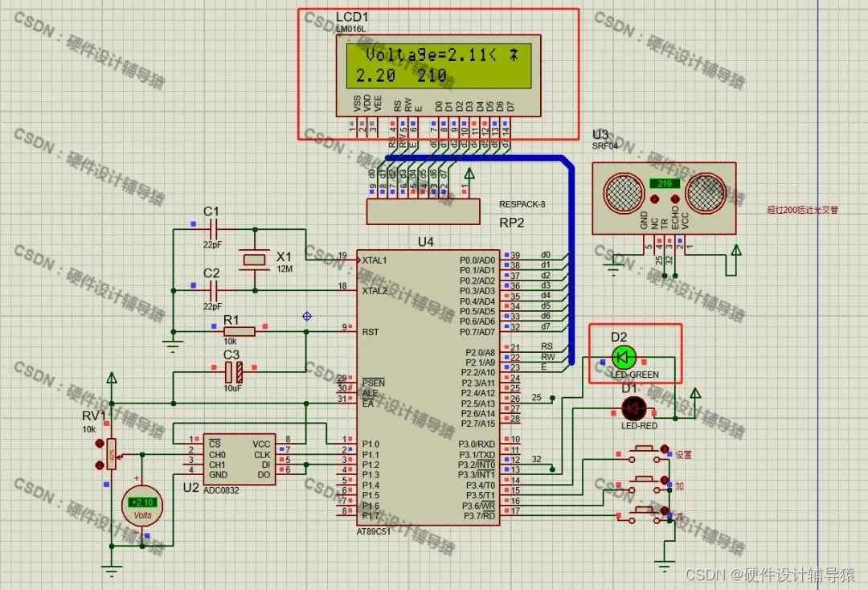Click the U4 reference label
The height and width of the screenshot is (590, 868).
click(425, 242)
